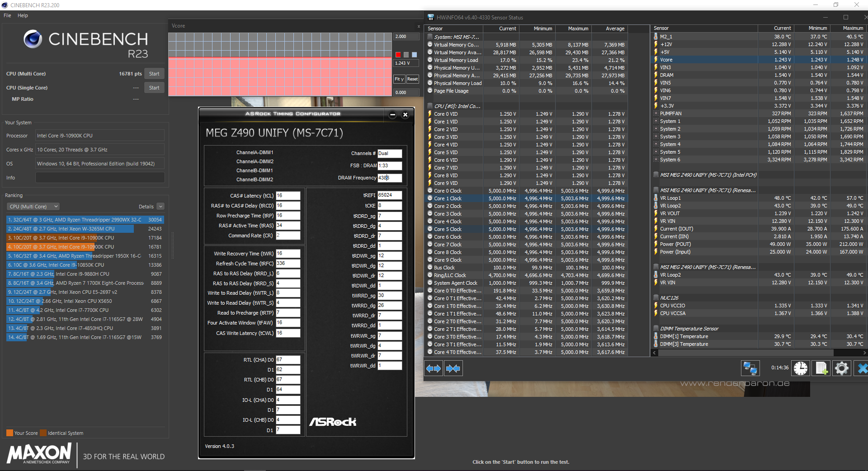Click the chip icon beside DIMM Temperature Sensor
The image size is (868, 471).
pyautogui.click(x=656, y=329)
